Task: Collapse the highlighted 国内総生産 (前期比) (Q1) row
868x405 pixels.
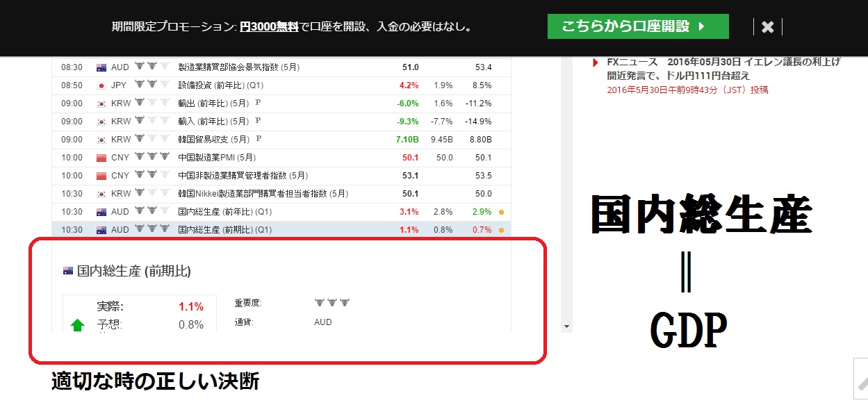Action: click(224, 230)
